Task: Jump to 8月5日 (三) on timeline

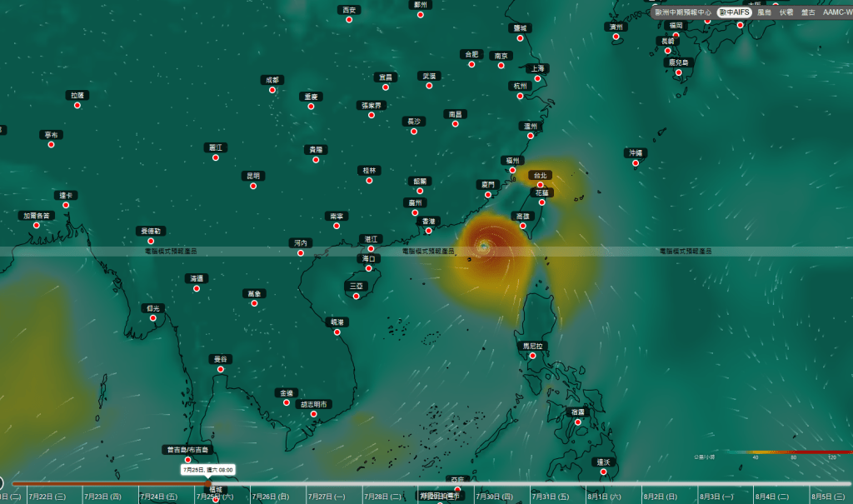Action: (x=828, y=497)
